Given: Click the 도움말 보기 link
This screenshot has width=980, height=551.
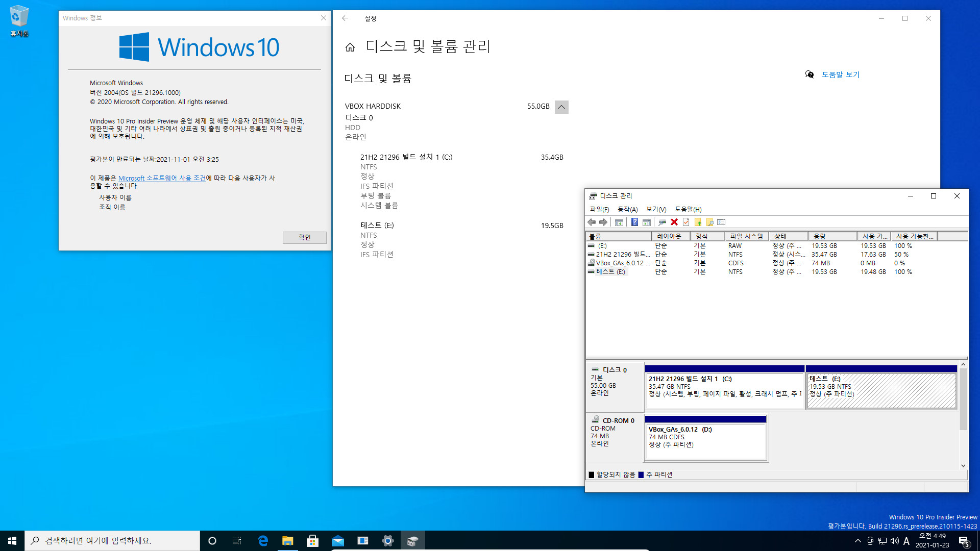Looking at the screenshot, I should [x=841, y=75].
